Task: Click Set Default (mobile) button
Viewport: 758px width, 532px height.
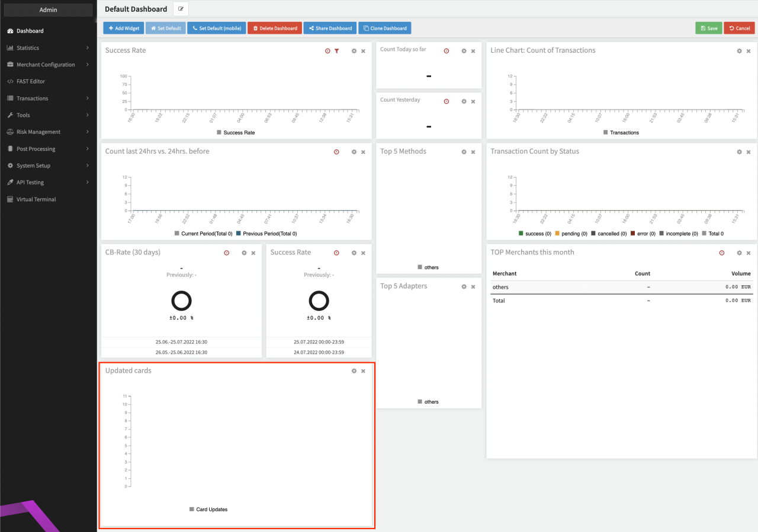Action: click(x=217, y=28)
